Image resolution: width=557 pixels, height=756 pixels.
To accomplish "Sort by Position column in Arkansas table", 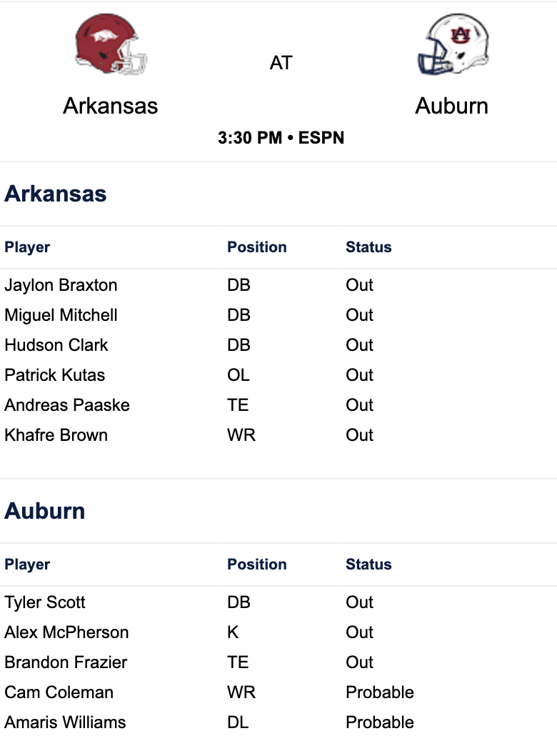I will (257, 247).
